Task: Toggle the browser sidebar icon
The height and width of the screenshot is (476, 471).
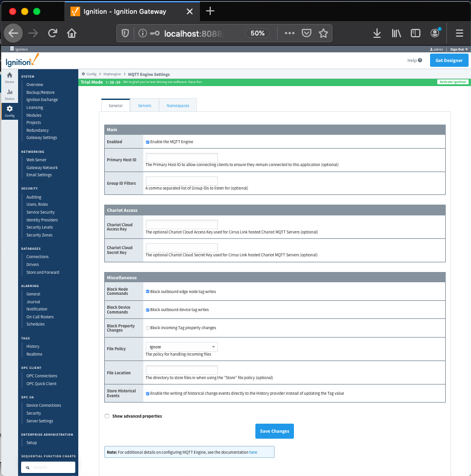Action: point(416,32)
